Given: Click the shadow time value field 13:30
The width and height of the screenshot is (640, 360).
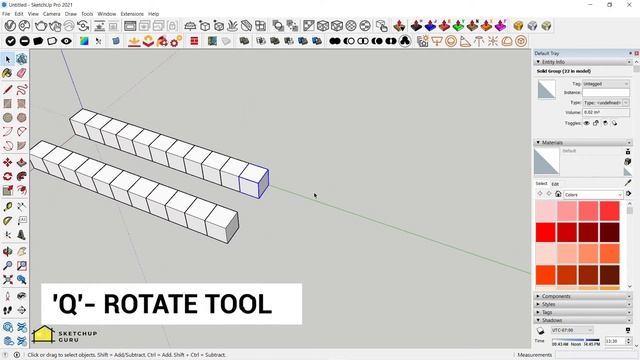Looking at the screenshot, I should tap(615, 341).
